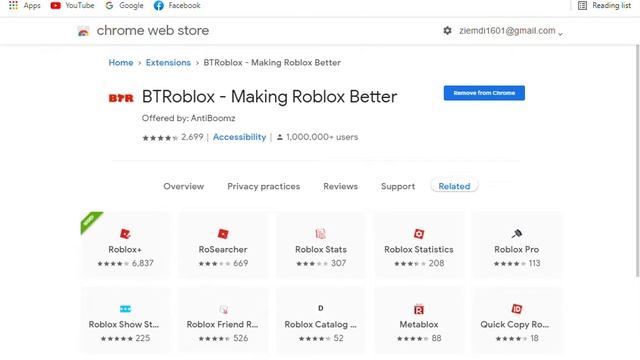
Task: Switch to the Overview tab
Action: coord(183,186)
